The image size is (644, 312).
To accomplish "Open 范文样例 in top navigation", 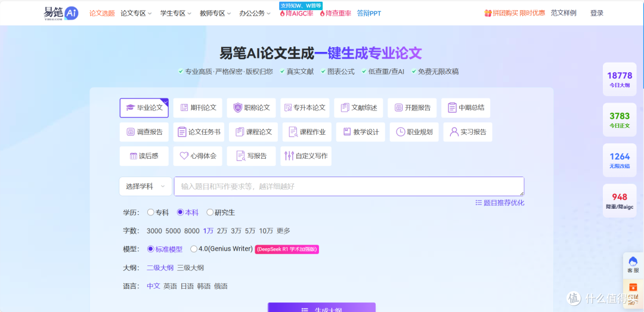I will [563, 13].
